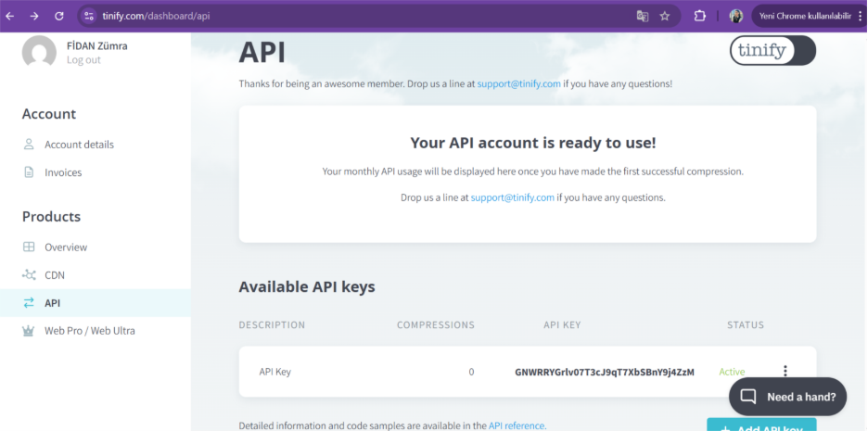Click the user avatar in sidebar

pos(39,52)
